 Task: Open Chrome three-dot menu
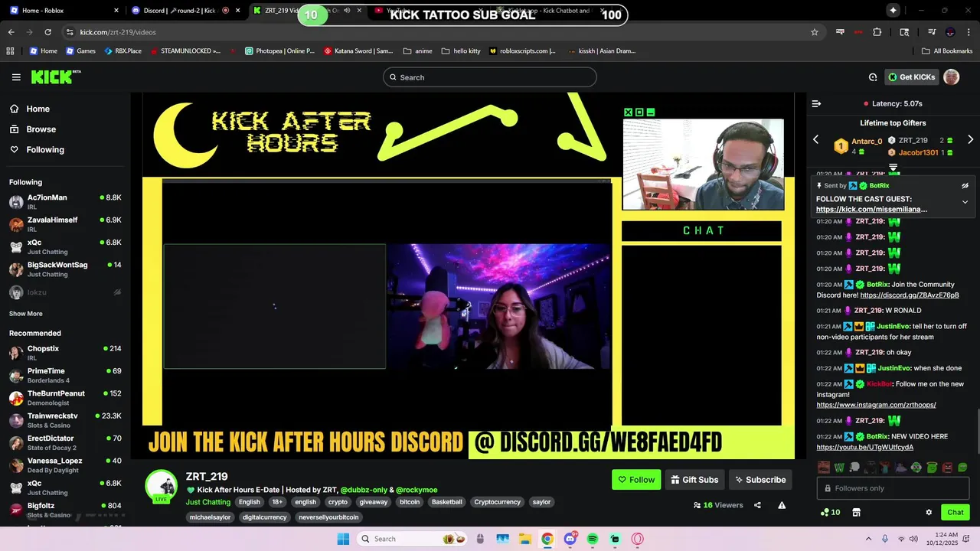(x=969, y=32)
